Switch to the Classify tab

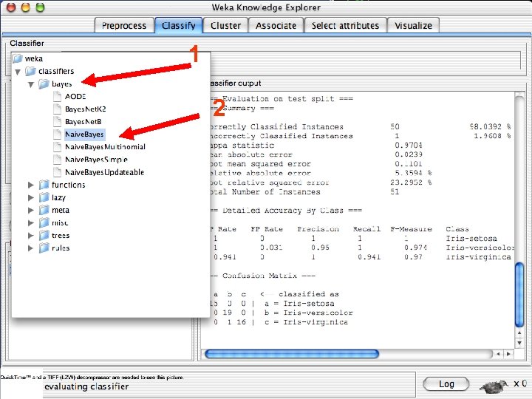click(x=179, y=26)
